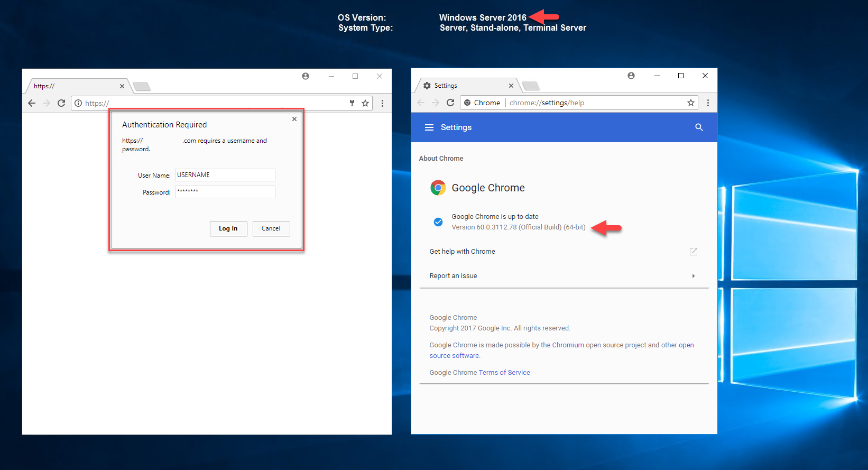The height and width of the screenshot is (470, 868).
Task: Click the Password input field
Action: (225, 192)
